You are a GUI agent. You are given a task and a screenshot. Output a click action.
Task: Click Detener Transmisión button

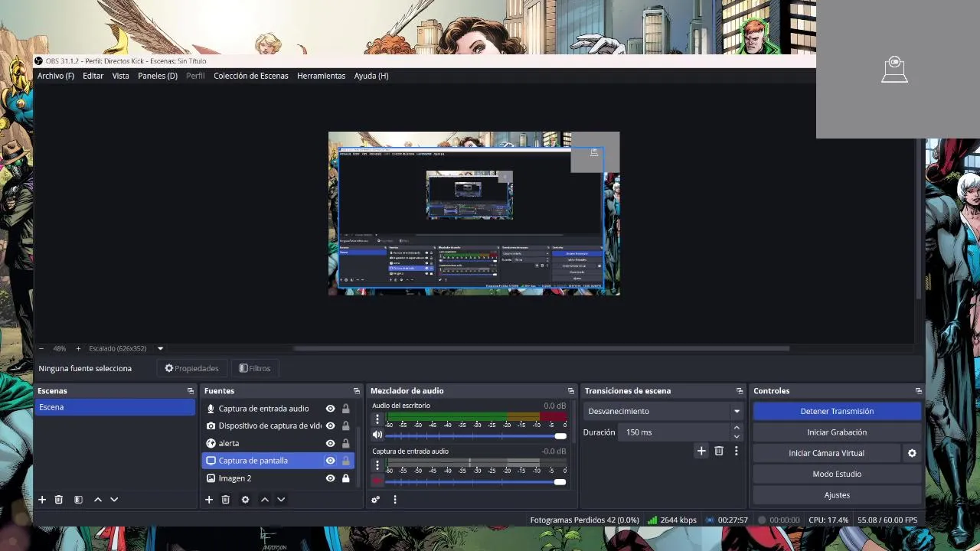(837, 411)
